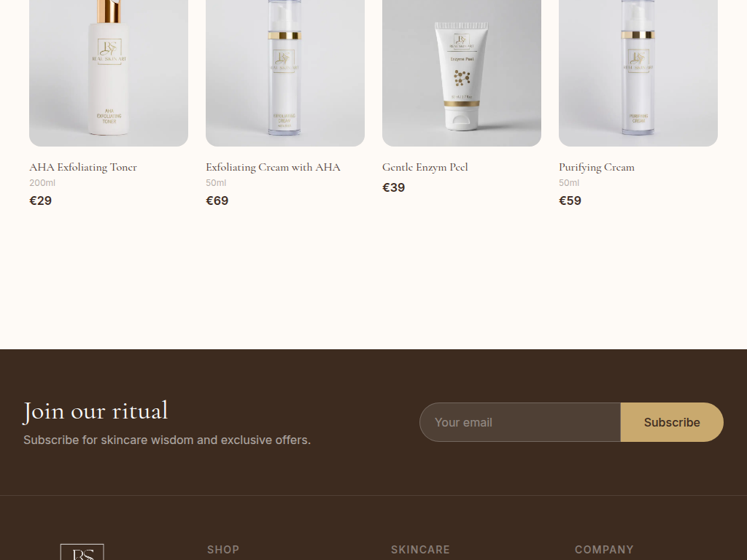Click the €59 price of purifying cream
The image size is (747, 560).
tap(570, 201)
